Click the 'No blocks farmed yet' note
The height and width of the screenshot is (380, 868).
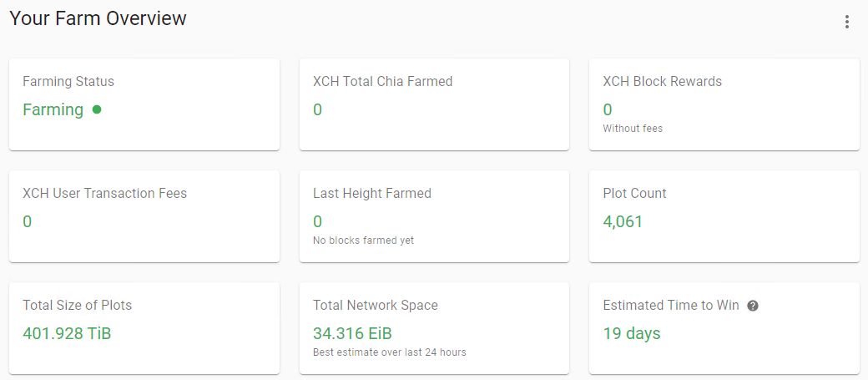[363, 241]
